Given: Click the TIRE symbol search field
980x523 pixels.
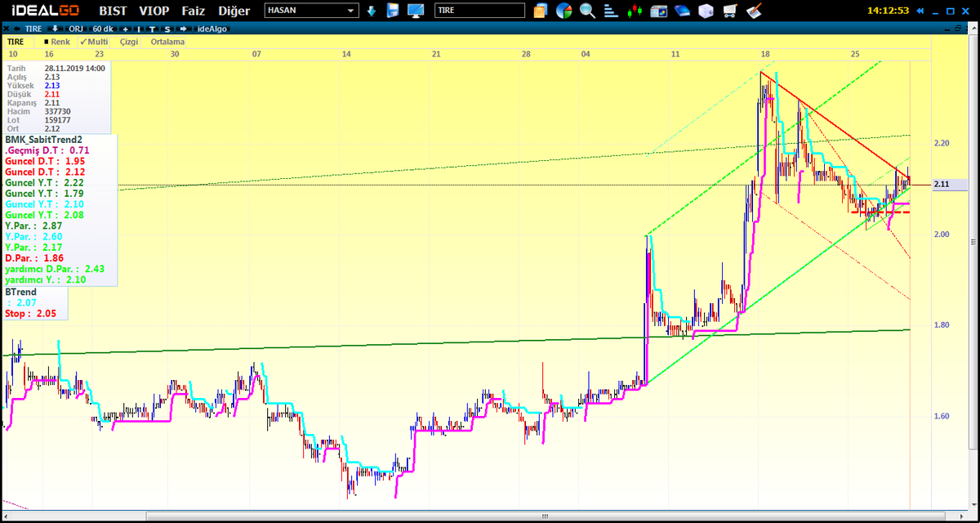Looking at the screenshot, I should [x=479, y=11].
